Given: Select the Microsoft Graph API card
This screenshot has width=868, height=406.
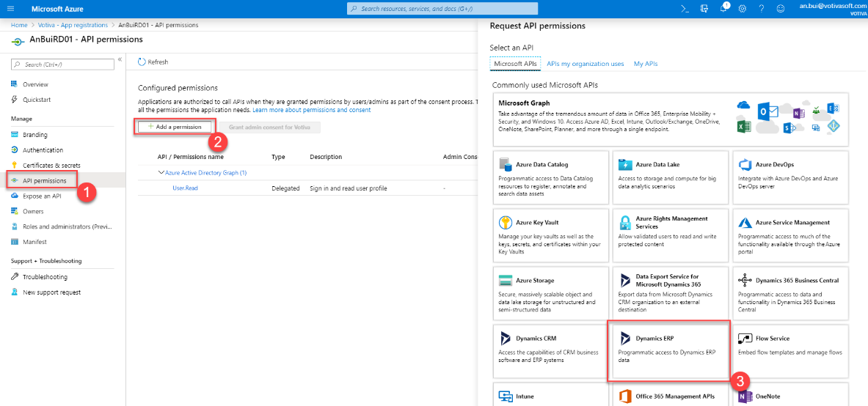Looking at the screenshot, I should [671, 120].
